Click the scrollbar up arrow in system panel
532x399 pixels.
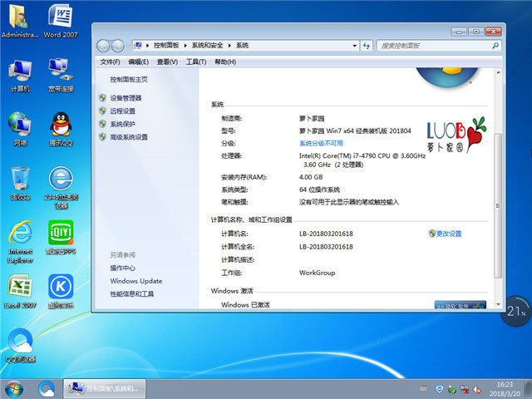tap(498, 72)
